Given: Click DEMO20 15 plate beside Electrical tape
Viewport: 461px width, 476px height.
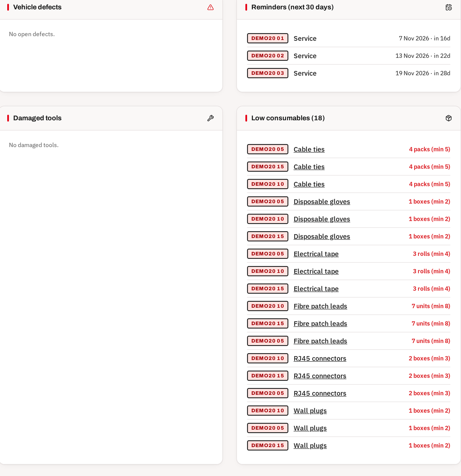Looking at the screenshot, I should click(x=267, y=289).
